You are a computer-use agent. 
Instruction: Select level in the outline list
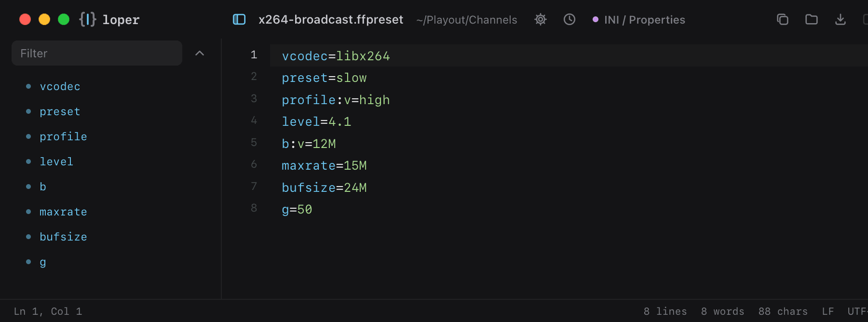[56, 162]
